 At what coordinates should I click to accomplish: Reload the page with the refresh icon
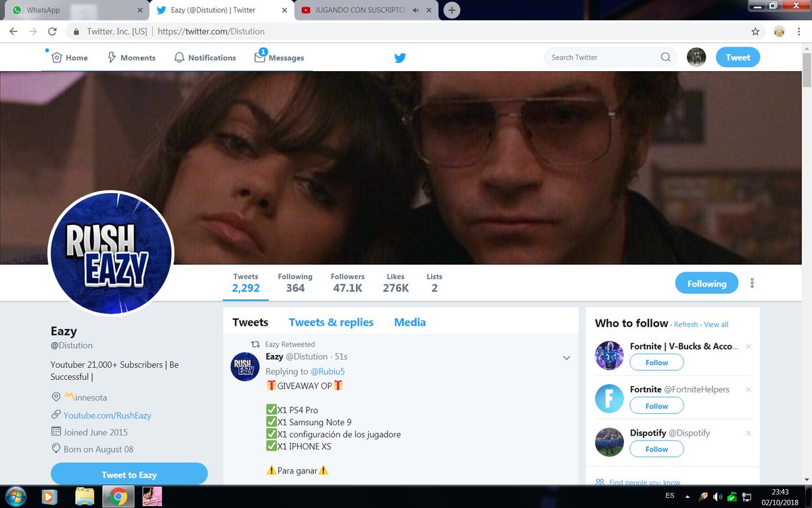52,31
